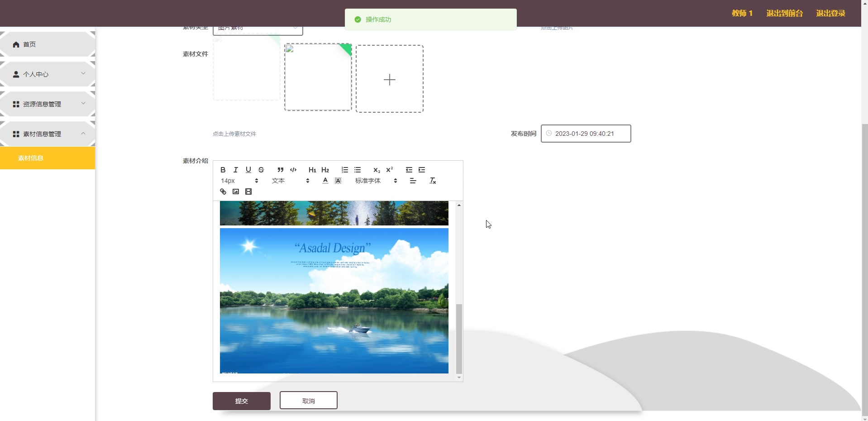Click the 素材介绍 field label
Image resolution: width=868 pixels, height=421 pixels.
(x=196, y=161)
